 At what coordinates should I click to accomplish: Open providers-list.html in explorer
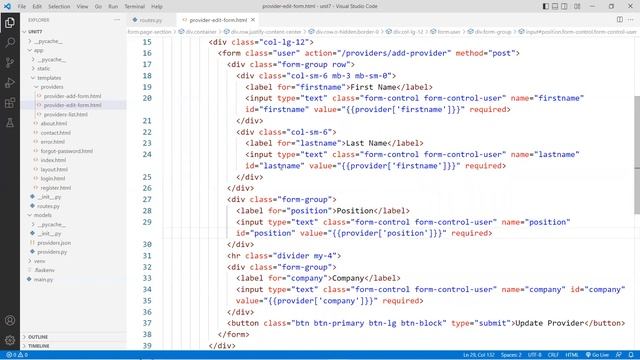click(65, 114)
